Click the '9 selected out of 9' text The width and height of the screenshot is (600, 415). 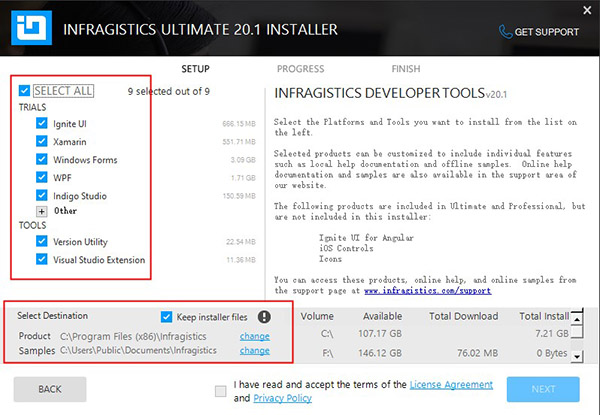point(169,91)
